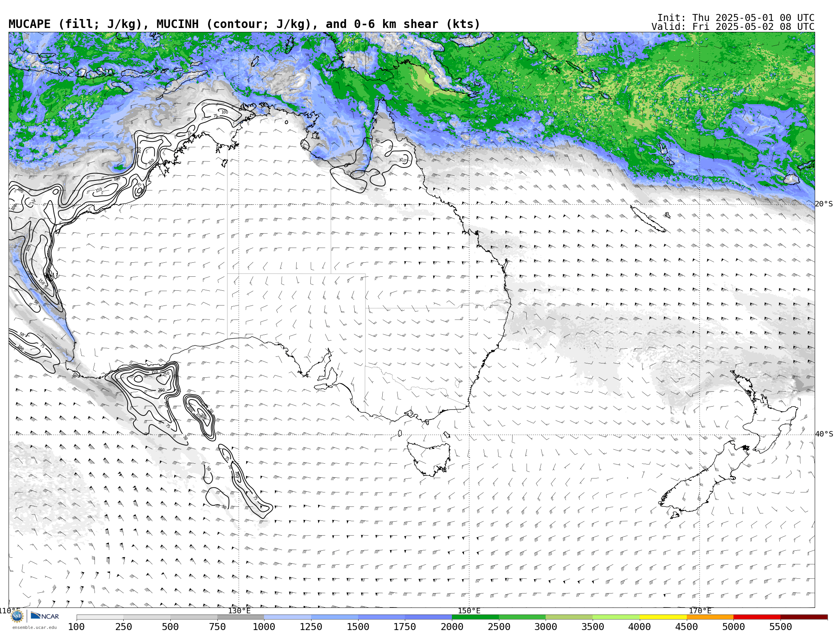Select the pale blue 1000–1250 colorbar swatch
This screenshot has height=632, width=840.
click(288, 617)
